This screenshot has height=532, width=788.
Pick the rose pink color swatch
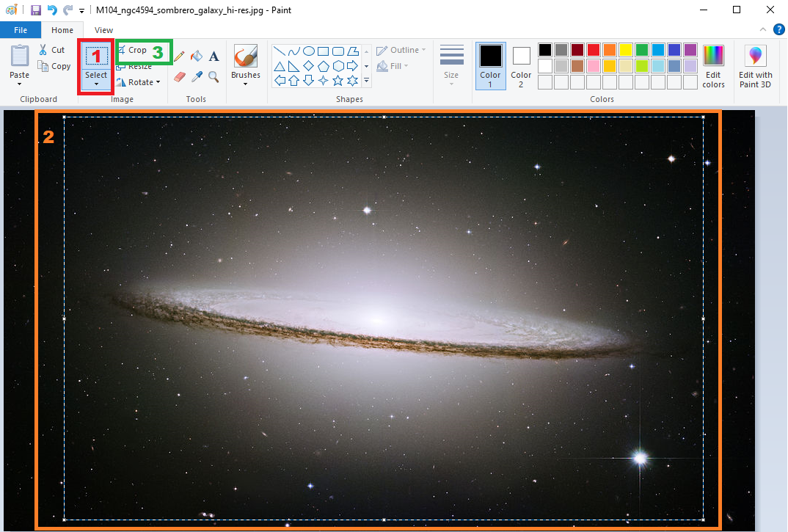point(594,66)
